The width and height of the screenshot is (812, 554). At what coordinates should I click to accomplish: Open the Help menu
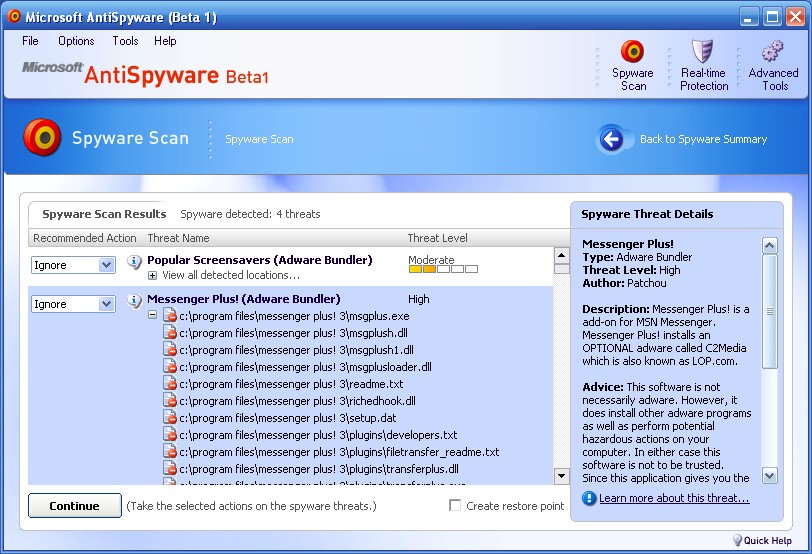click(165, 41)
